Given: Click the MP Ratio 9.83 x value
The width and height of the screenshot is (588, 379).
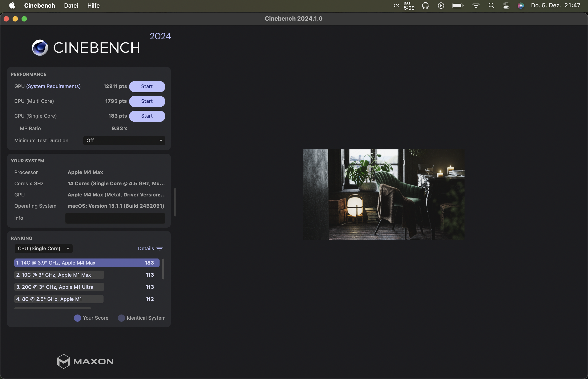Looking at the screenshot, I should coord(119,129).
